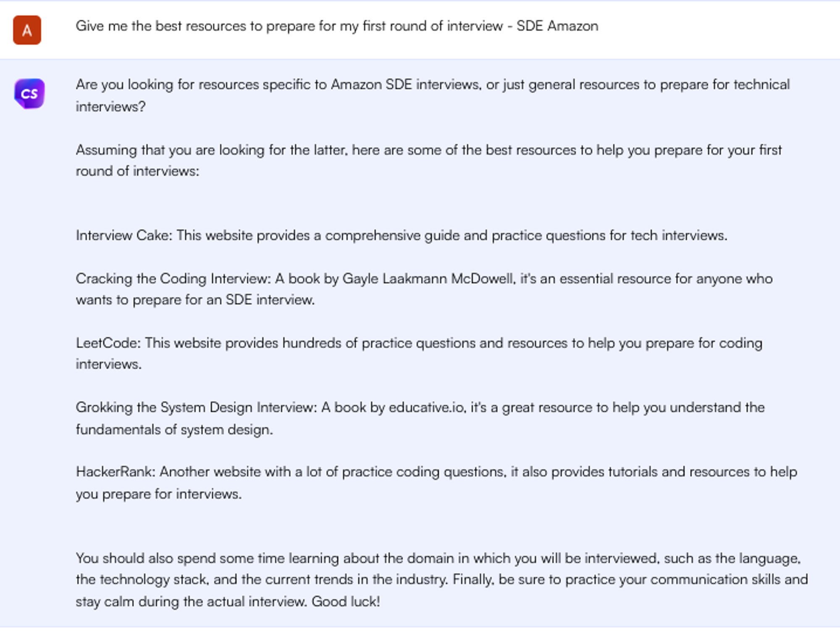Click the phrase "fundamentals of system design"
Viewport: 840px width, 633px height.
(x=174, y=430)
